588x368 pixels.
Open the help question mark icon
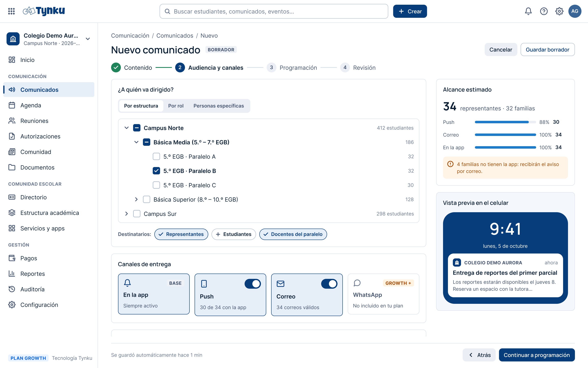point(544,11)
